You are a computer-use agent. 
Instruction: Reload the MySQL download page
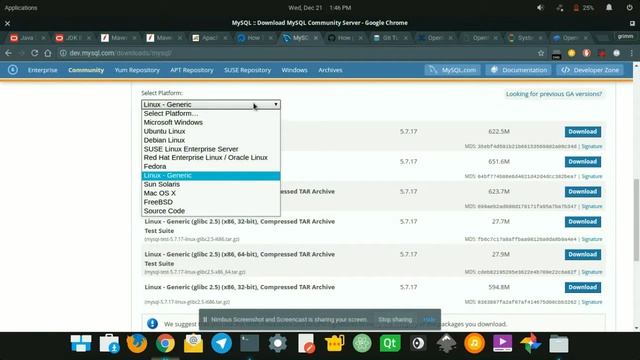(x=35, y=53)
